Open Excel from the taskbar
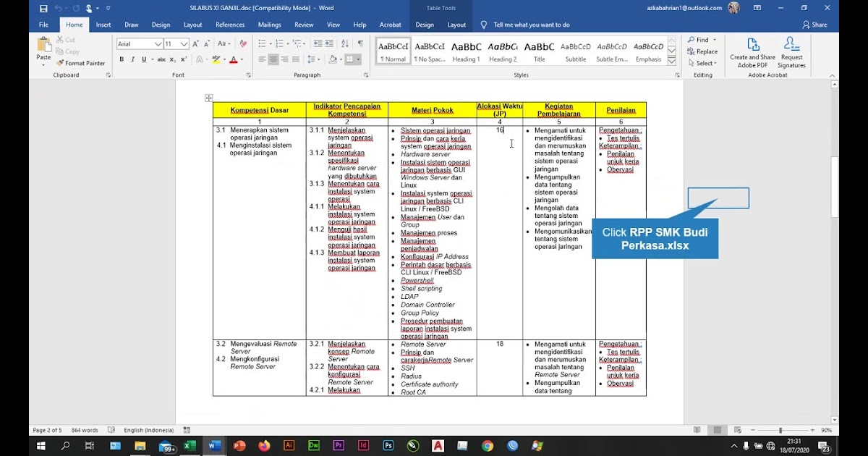 pos(190,446)
